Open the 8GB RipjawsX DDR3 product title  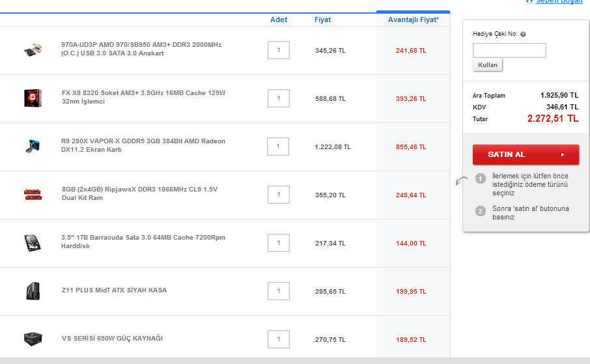tap(139, 193)
